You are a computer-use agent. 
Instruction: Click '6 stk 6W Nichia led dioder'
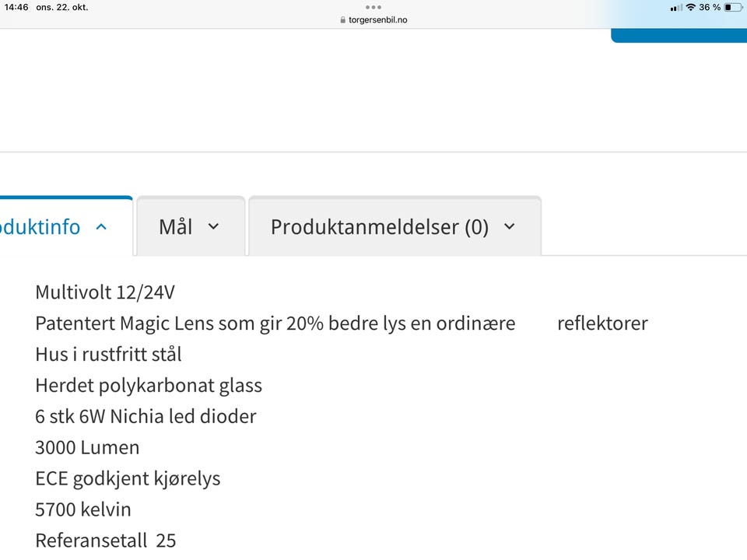[x=146, y=417]
